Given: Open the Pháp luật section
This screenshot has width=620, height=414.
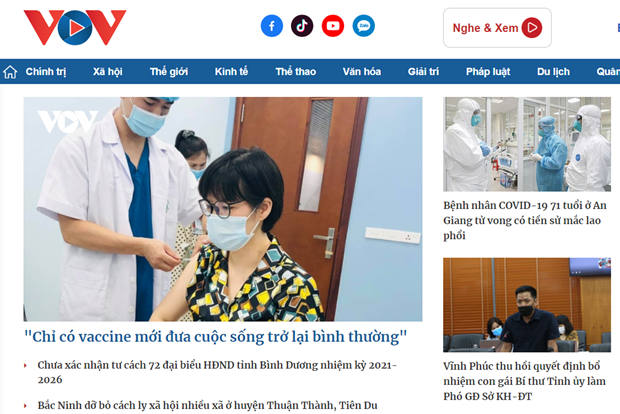Looking at the screenshot, I should (488, 72).
